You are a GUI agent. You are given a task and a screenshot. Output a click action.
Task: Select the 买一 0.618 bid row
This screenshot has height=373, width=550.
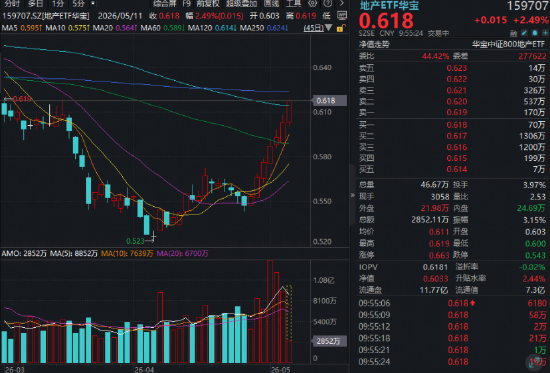[452, 125]
